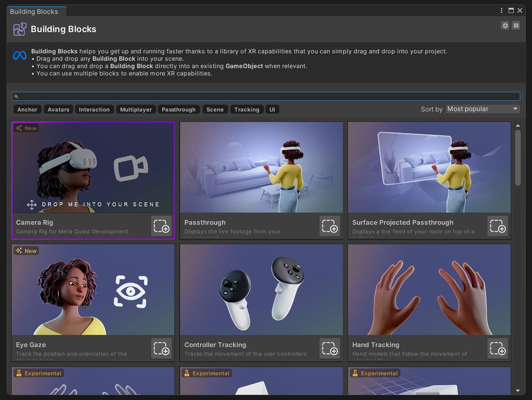Click the Scene filter button
The image size is (532, 400).
pyautogui.click(x=215, y=109)
